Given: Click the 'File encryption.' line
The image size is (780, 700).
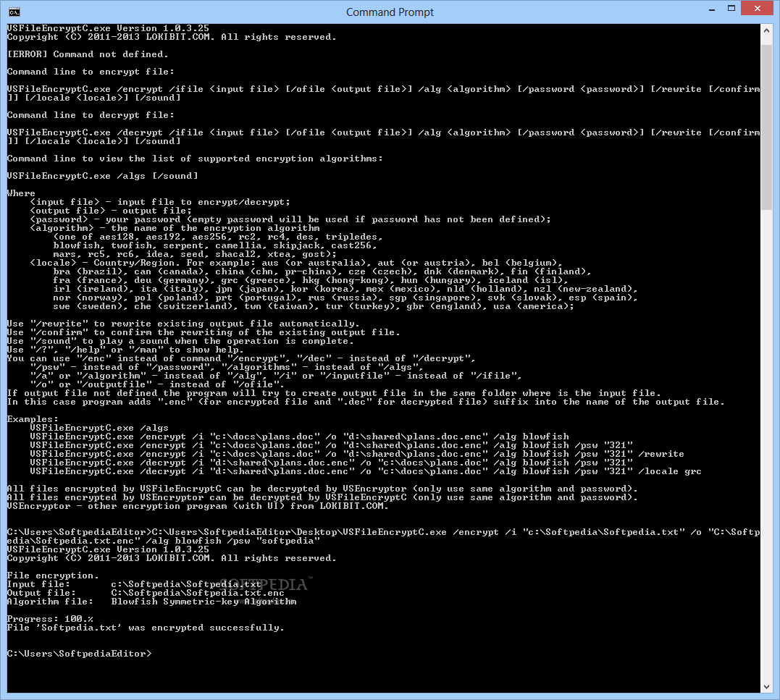Looking at the screenshot, I should pos(53,575).
